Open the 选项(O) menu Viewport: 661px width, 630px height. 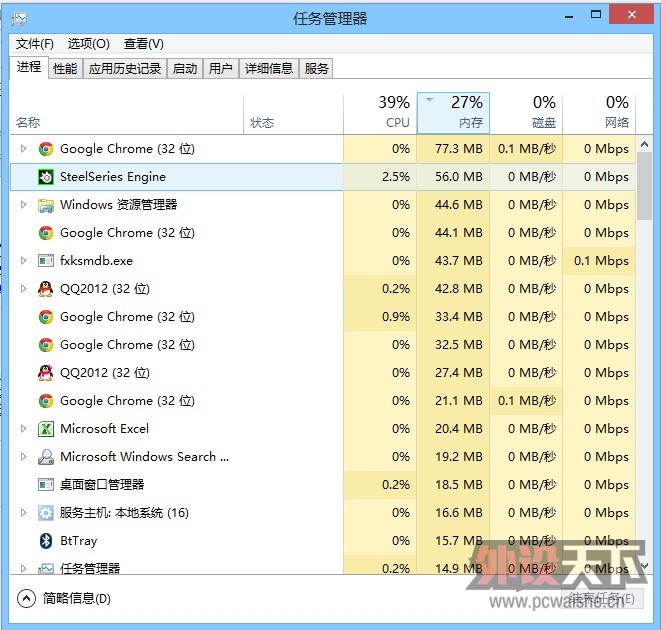[x=89, y=44]
